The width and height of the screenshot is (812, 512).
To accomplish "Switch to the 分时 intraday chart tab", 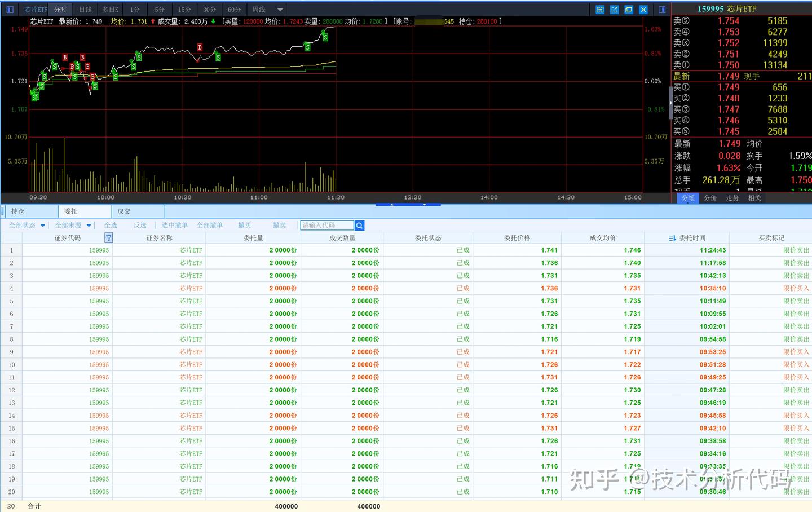I will click(60, 10).
